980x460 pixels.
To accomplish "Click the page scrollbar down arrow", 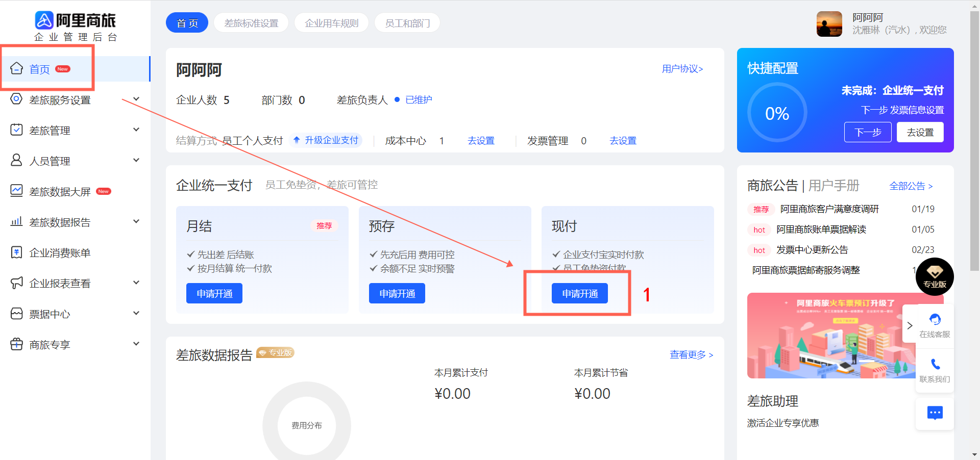I will [x=975, y=454].
